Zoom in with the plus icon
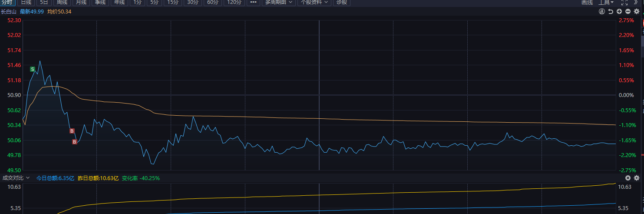The image size is (644, 214). pyautogui.click(x=619, y=11)
